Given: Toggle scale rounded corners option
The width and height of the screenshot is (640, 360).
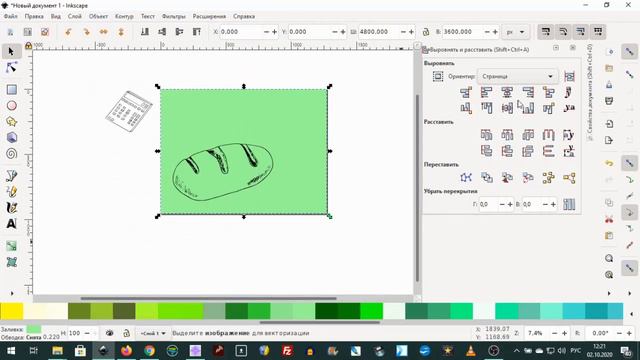Looking at the screenshot, I should (x=563, y=32).
